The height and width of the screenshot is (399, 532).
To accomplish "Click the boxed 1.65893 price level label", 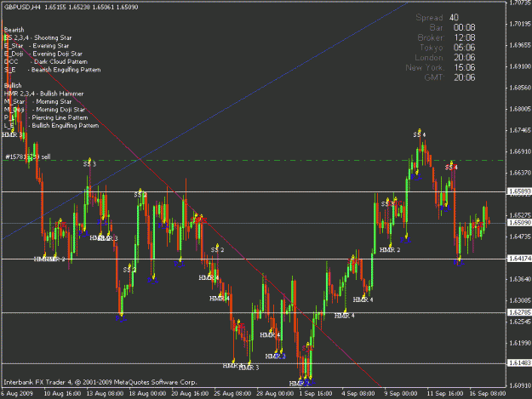I will point(519,191).
